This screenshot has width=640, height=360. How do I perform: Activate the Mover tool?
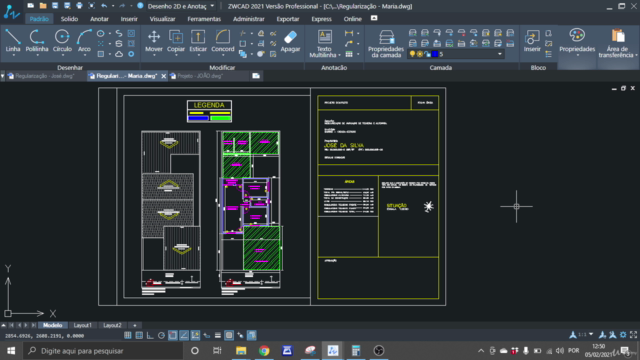(x=154, y=41)
